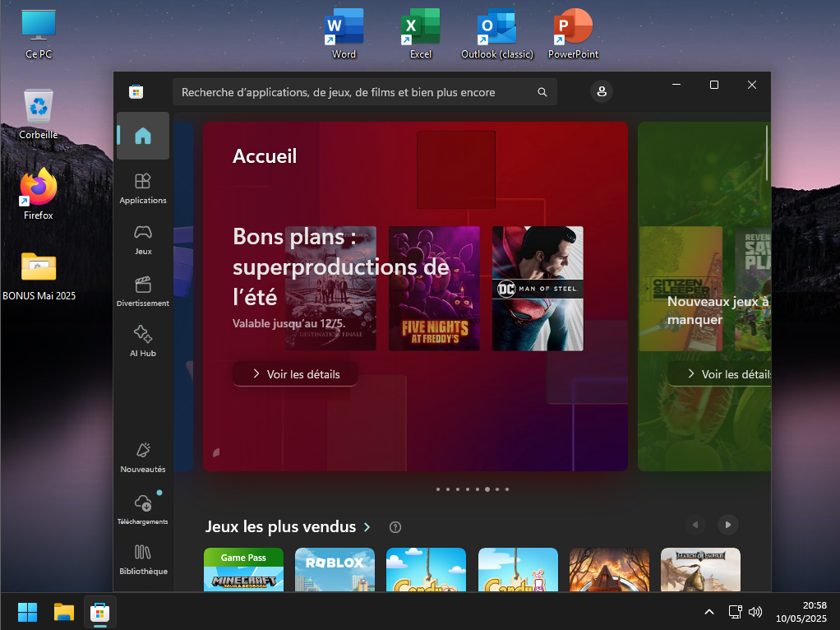Open Téléchargements in the sidebar

pos(143,509)
